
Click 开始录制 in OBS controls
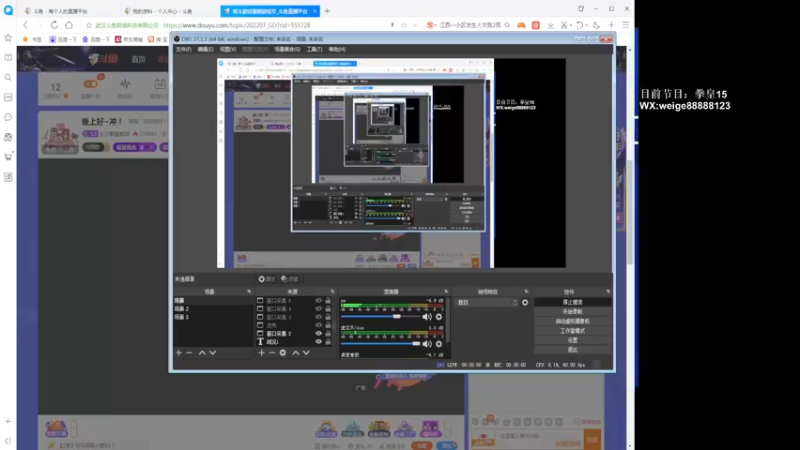pyautogui.click(x=572, y=312)
